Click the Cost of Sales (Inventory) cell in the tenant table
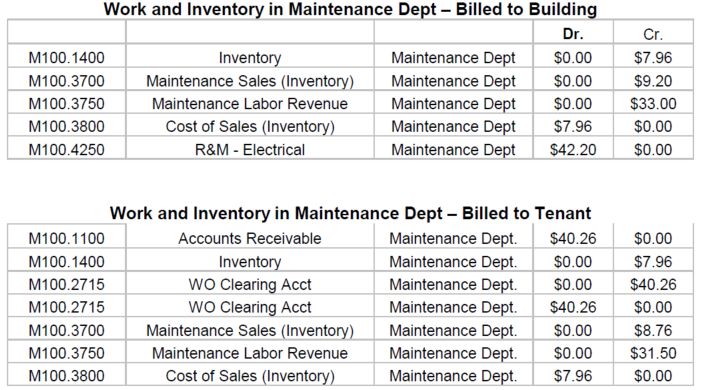Viewport: 702px width, 390px height. coord(250,376)
